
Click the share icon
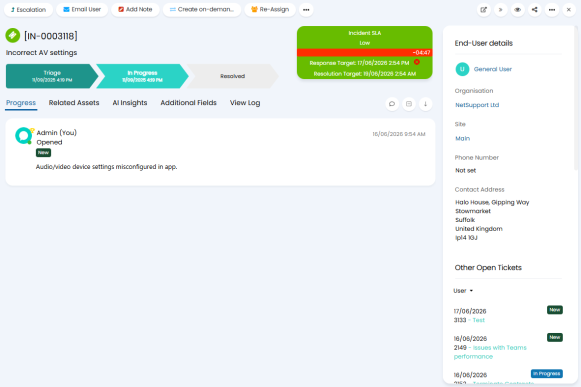click(x=535, y=10)
